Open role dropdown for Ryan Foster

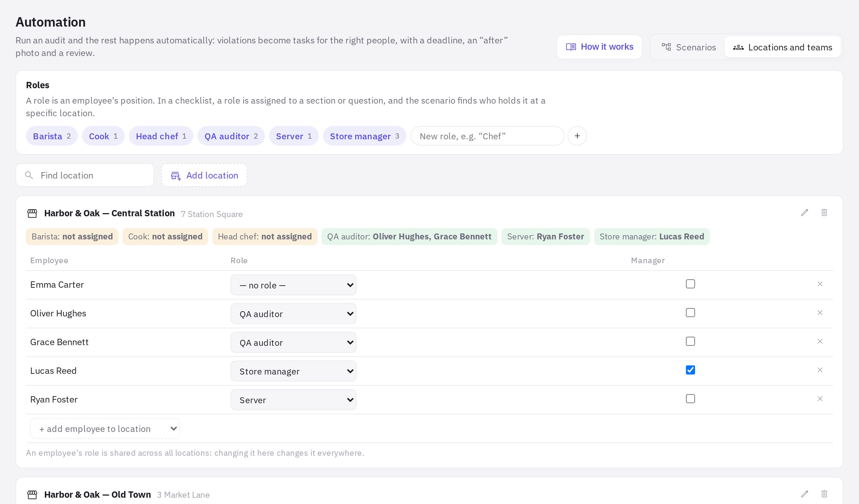pyautogui.click(x=293, y=400)
